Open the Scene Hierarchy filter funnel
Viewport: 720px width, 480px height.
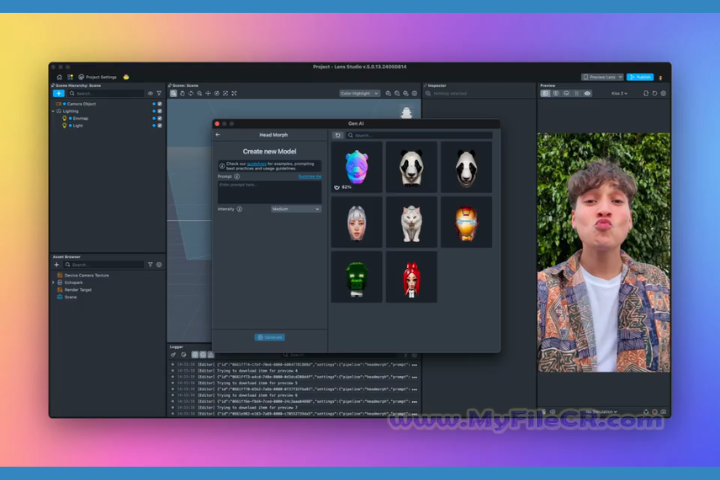(x=159, y=93)
